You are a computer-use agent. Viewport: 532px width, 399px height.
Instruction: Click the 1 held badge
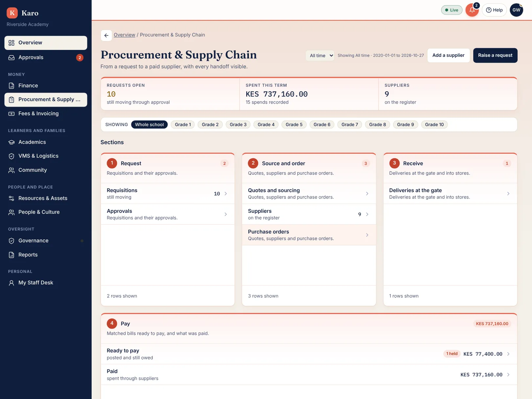[x=452, y=354]
